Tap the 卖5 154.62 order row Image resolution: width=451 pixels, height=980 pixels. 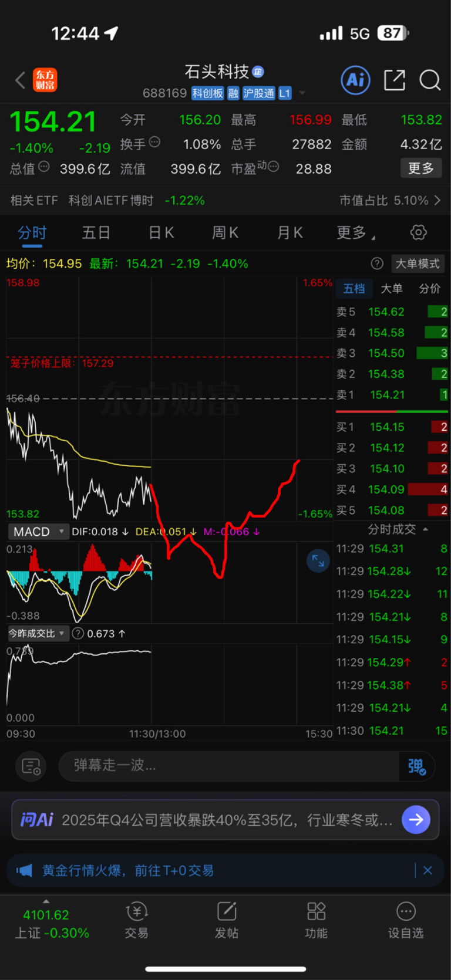[x=392, y=312]
